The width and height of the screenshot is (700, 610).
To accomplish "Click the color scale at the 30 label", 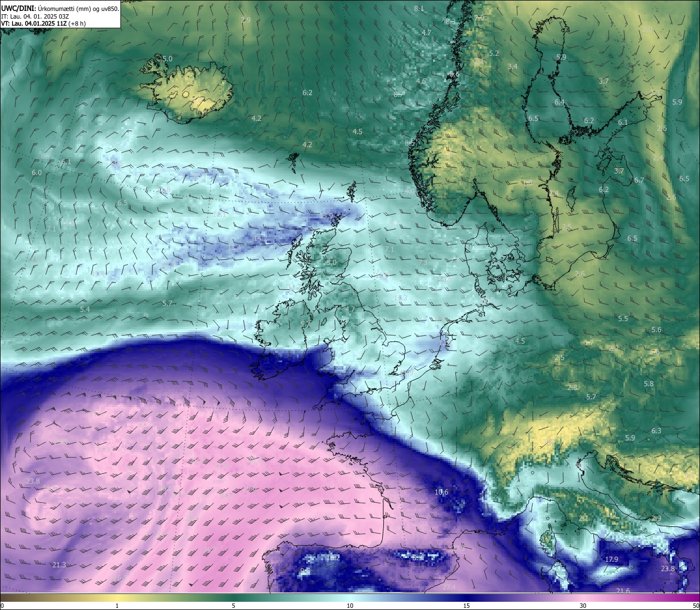I will 583,606.
